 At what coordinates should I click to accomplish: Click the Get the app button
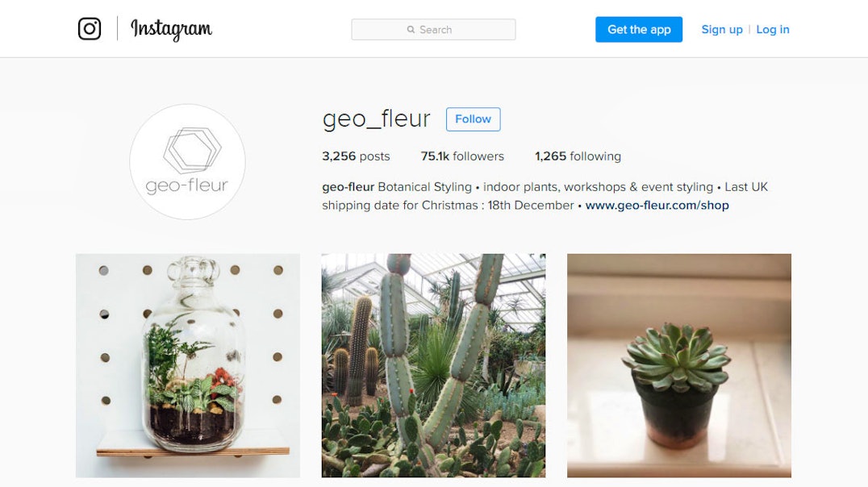pyautogui.click(x=639, y=29)
